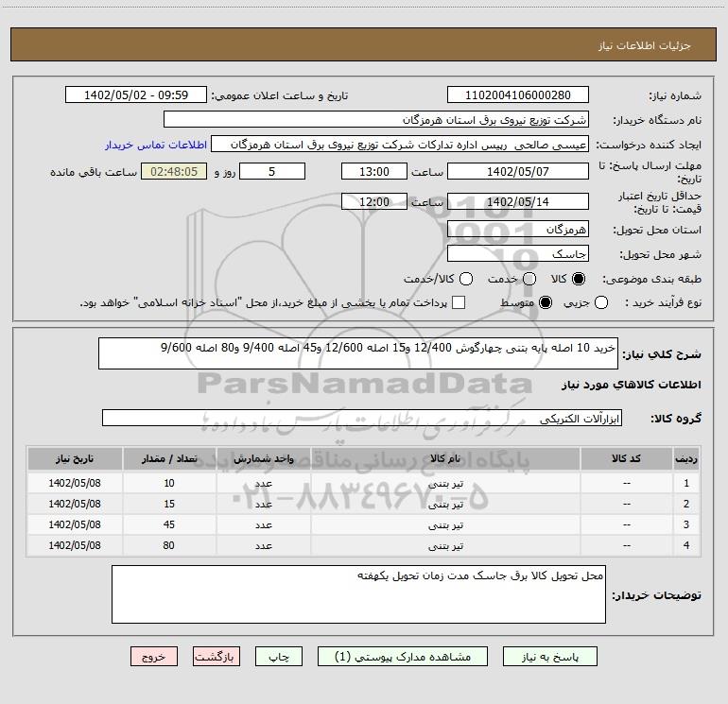Image resolution: width=728 pixels, height=704 pixels.
Task: Toggle the اسناد خزانه اسلامی payment checkbox
Action: pos(459,302)
